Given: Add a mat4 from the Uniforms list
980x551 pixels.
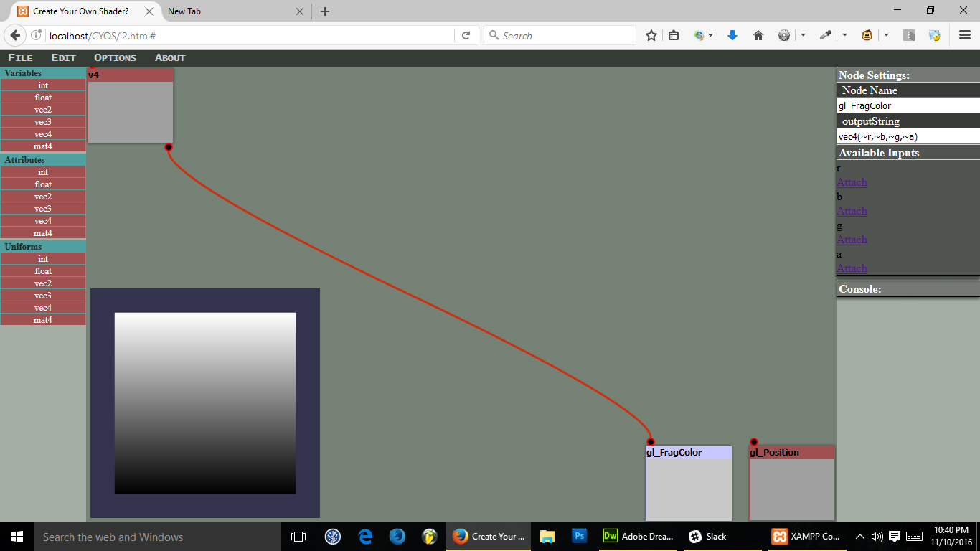Looking at the screenshot, I should click(43, 320).
